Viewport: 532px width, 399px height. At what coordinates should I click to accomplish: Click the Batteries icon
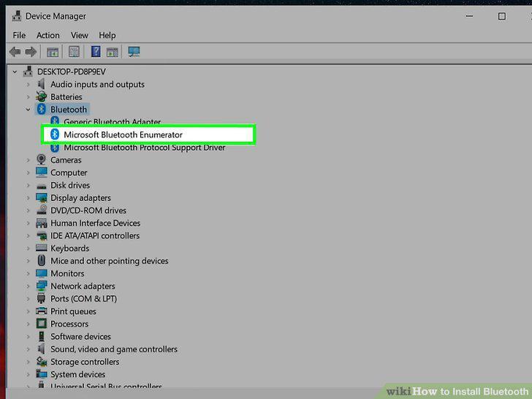click(x=42, y=96)
